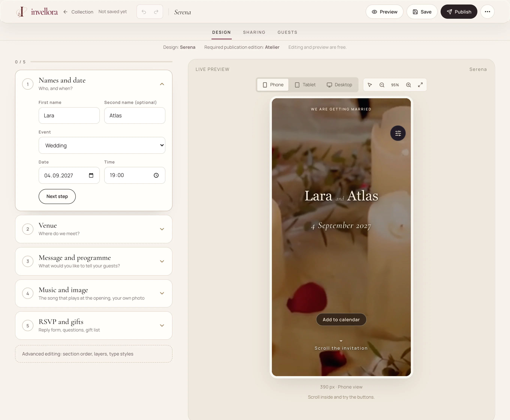
Task: Click the Not saved yet status
Action: coord(112,12)
